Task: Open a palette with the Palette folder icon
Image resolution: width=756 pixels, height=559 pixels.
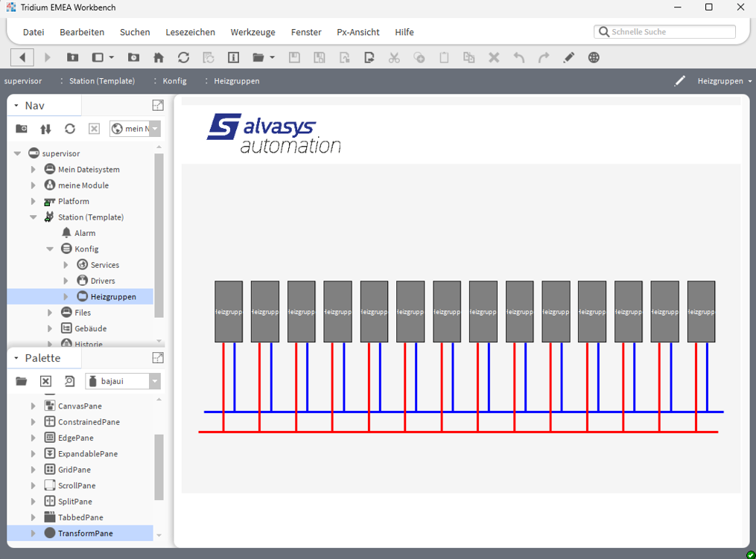Action: pyautogui.click(x=21, y=381)
